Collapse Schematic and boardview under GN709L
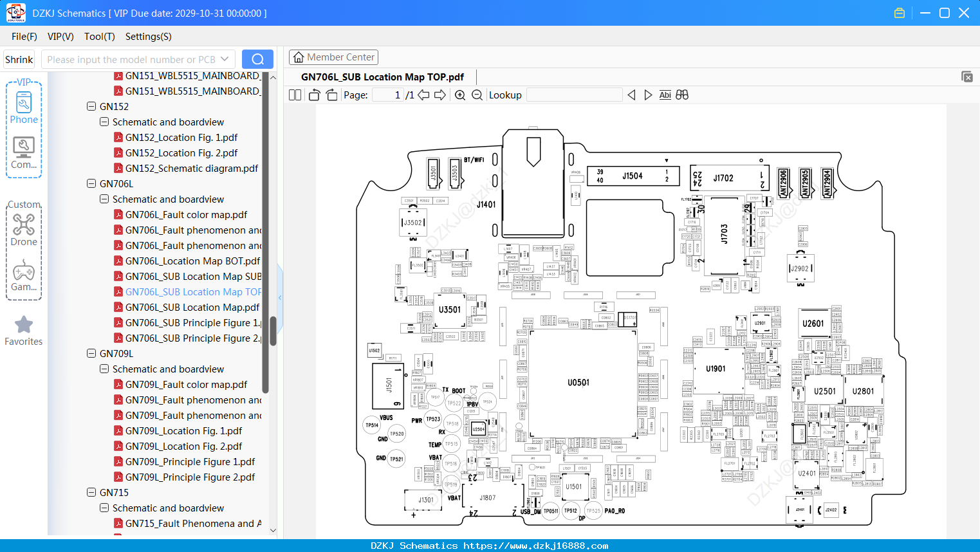The height and width of the screenshot is (552, 980). coord(104,369)
